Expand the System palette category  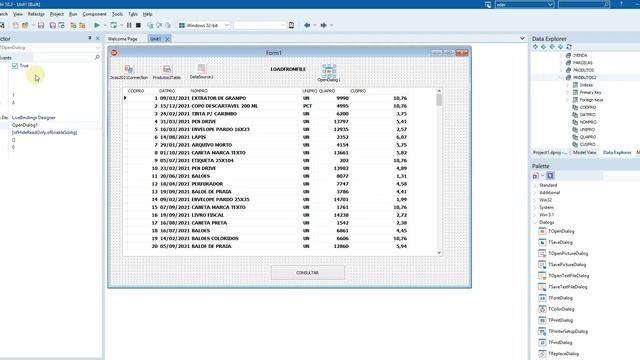tap(535, 207)
